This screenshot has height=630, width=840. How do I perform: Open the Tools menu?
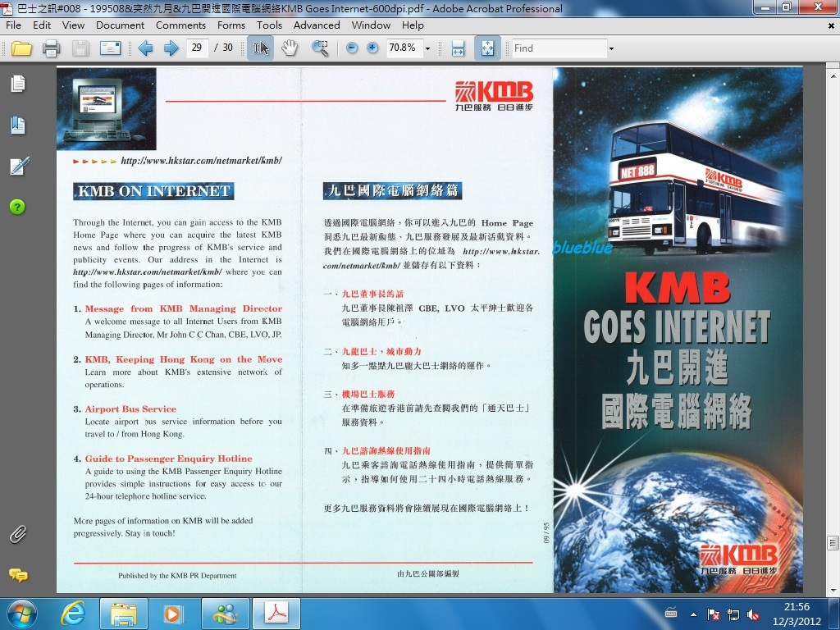pyautogui.click(x=269, y=25)
